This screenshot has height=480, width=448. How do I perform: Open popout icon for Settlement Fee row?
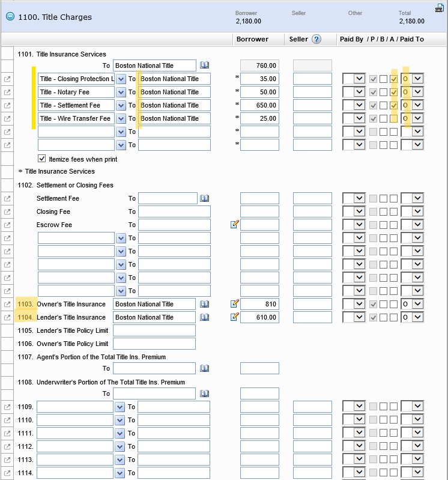tap(7, 198)
